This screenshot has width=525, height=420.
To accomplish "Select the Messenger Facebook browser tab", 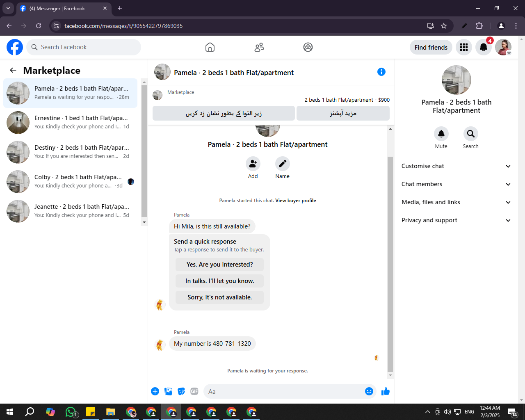I will point(64,8).
